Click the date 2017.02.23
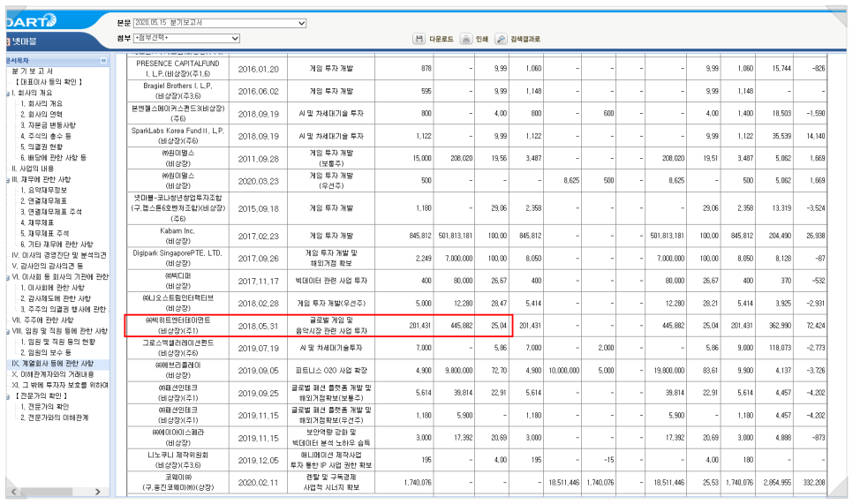The height and width of the screenshot is (504, 853). pos(259,236)
